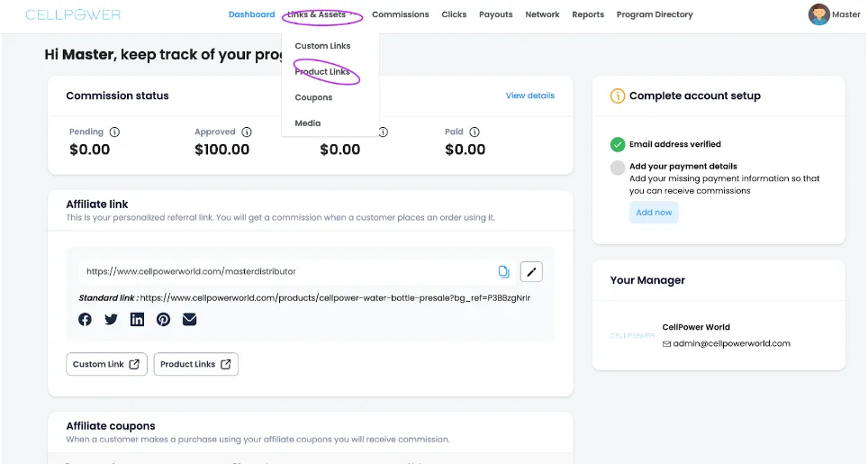The image size is (868, 464).
Task: Expand the Links & Assets dropdown
Action: click(321, 14)
